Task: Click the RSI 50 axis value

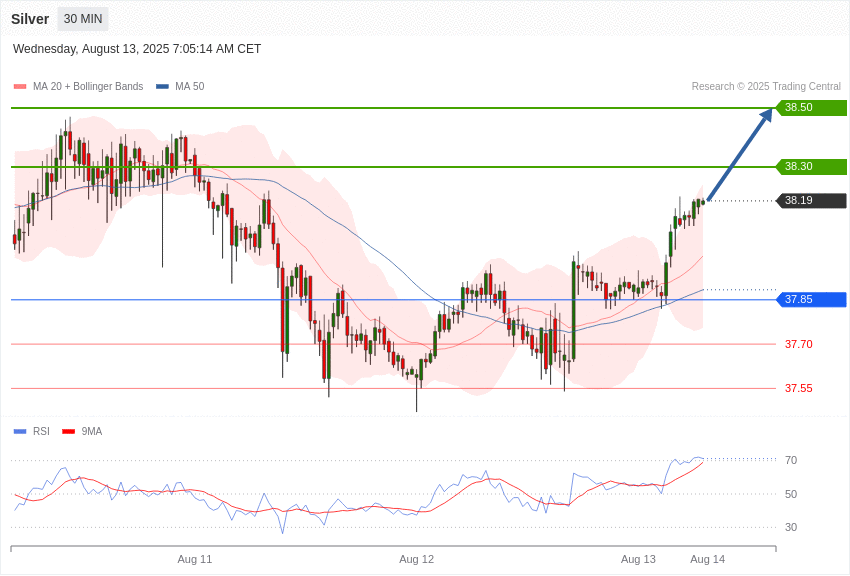Action: click(x=791, y=494)
